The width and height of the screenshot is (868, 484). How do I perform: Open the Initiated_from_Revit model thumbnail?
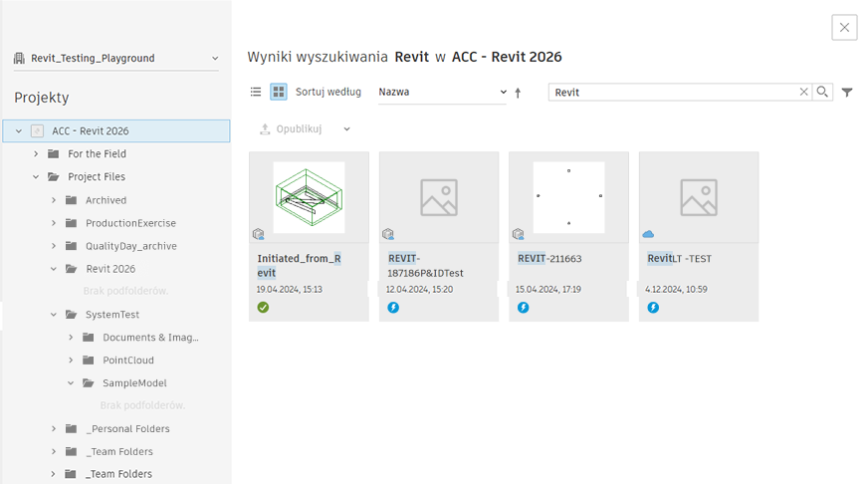tap(309, 197)
